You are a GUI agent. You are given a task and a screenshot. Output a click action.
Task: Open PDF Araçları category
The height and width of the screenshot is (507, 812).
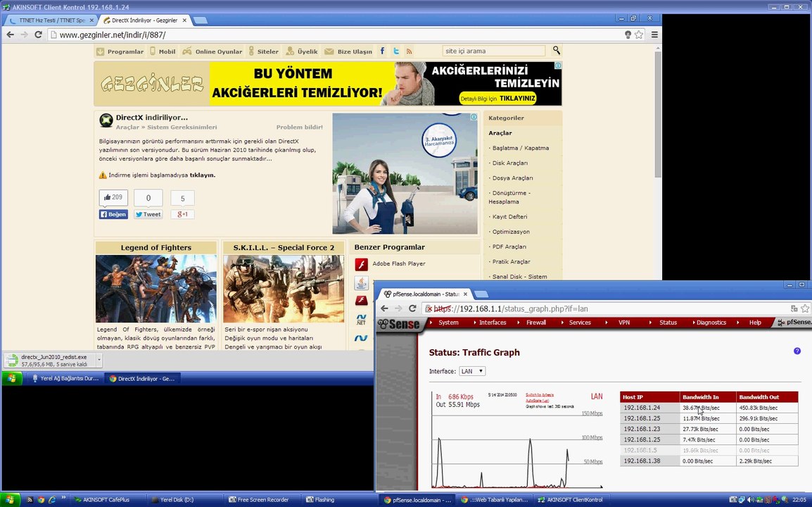point(509,246)
